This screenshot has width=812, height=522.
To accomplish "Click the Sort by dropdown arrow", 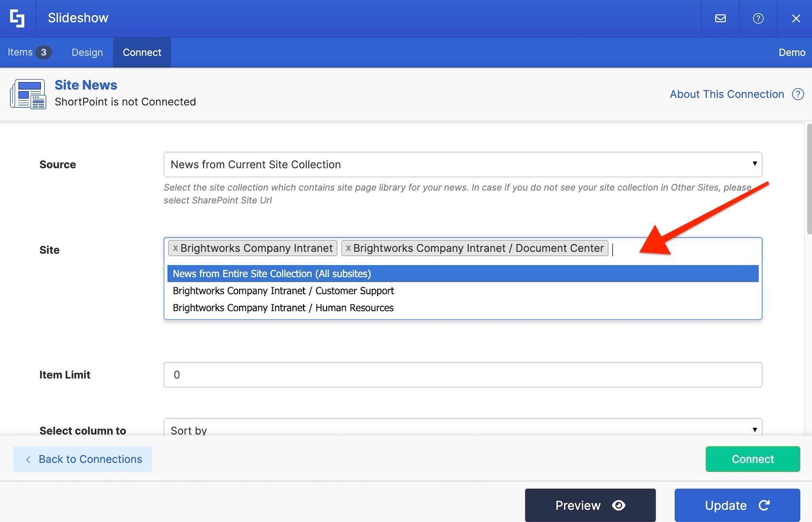I will [x=754, y=429].
